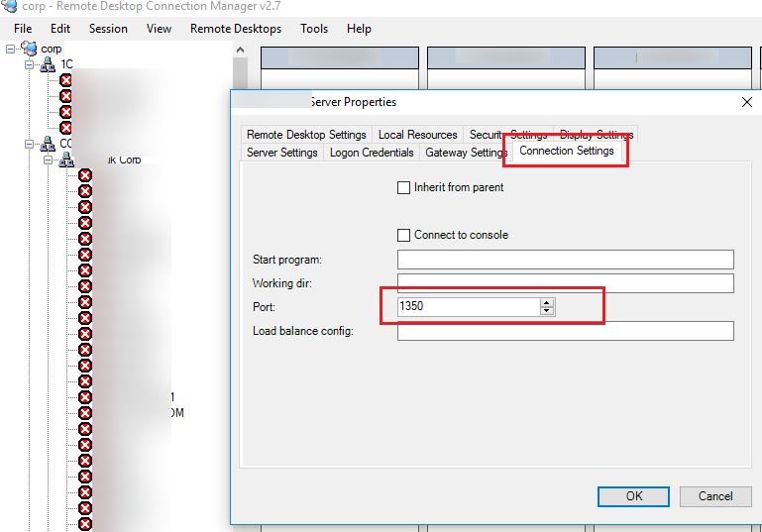Cancel the Server Properties dialog
Screen dimensions: 762x532
coord(715,496)
